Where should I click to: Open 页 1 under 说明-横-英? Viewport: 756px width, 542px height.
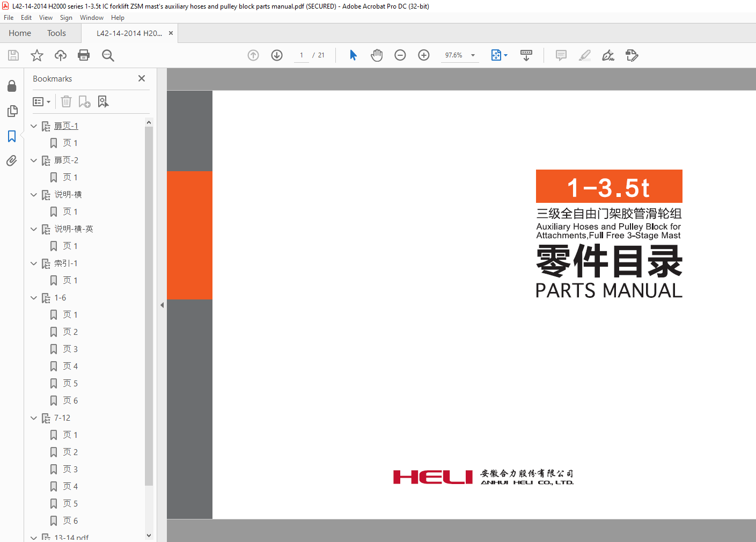(70, 246)
